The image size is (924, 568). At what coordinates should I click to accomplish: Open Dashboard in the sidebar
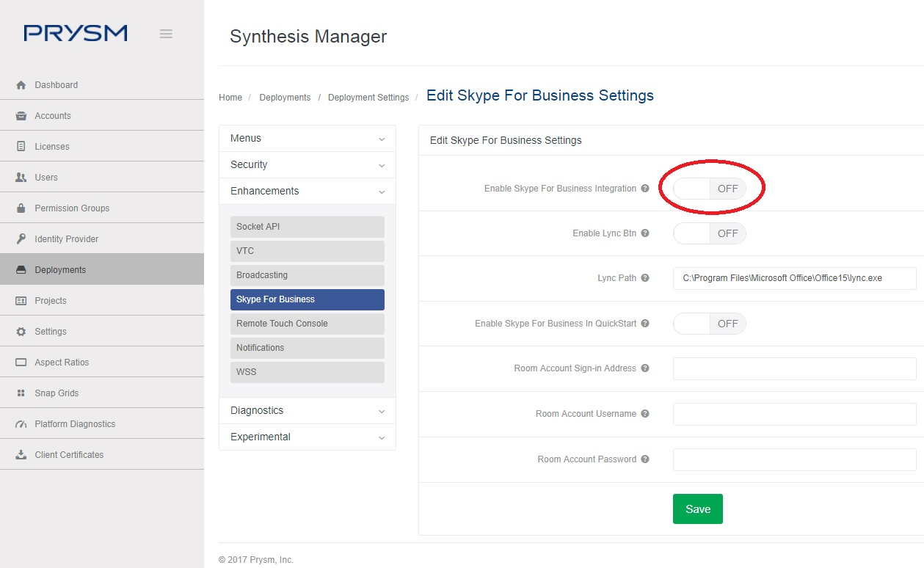102,85
